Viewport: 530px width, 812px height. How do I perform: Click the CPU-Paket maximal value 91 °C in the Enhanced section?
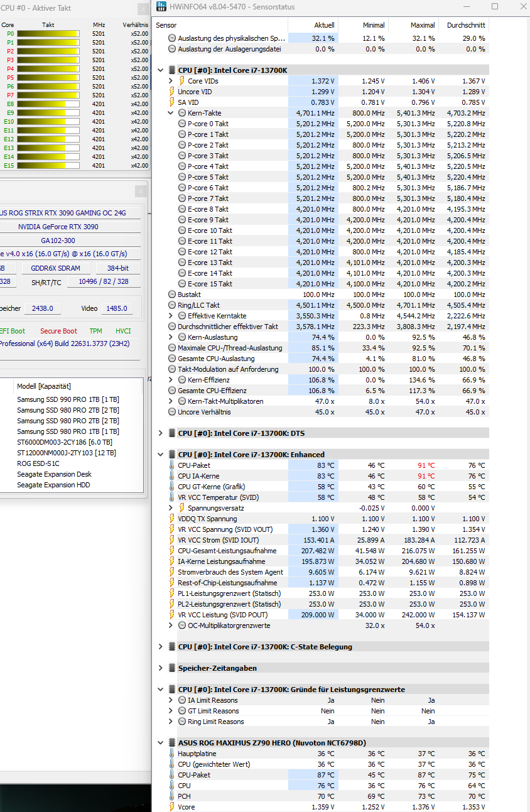pyautogui.click(x=426, y=465)
